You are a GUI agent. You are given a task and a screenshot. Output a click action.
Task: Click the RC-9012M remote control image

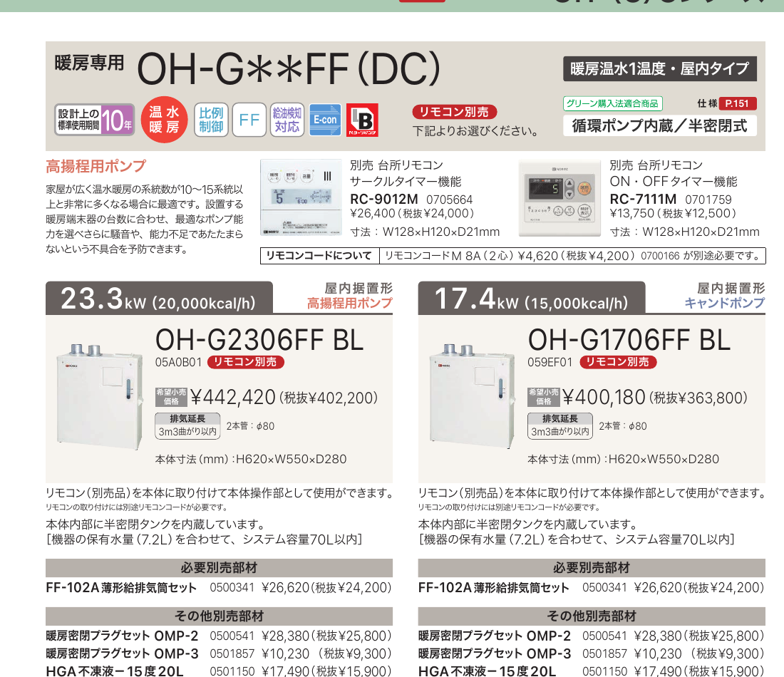coord(301,197)
